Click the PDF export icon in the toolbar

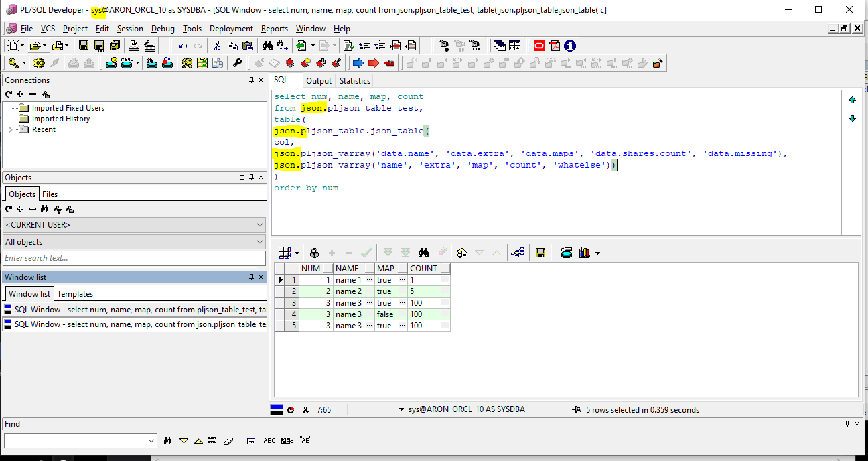[x=553, y=45]
